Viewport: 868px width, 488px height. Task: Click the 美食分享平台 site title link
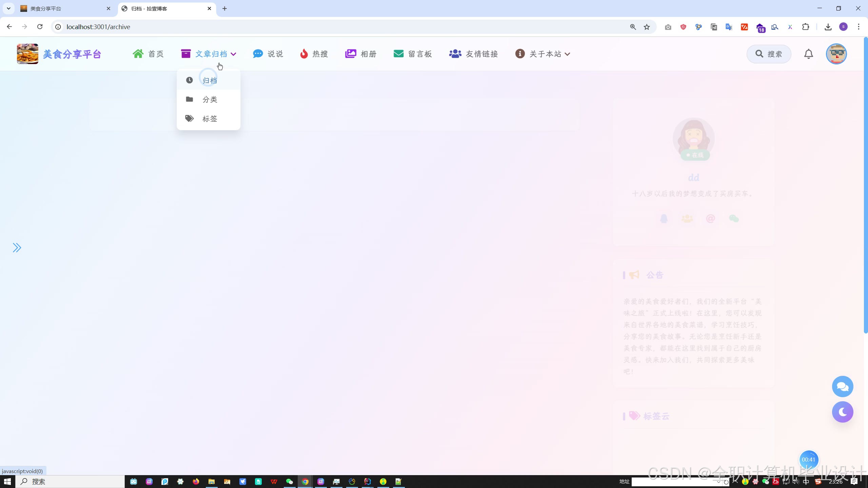click(x=72, y=54)
